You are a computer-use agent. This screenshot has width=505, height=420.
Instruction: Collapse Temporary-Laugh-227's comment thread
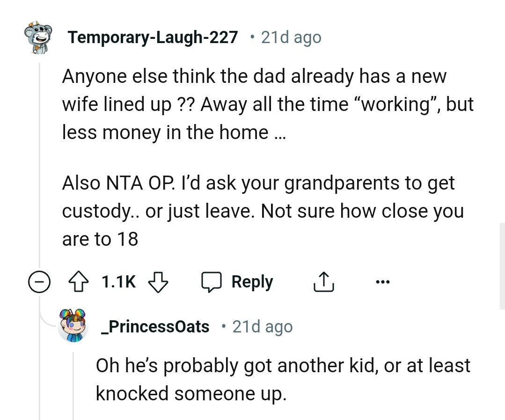41,282
